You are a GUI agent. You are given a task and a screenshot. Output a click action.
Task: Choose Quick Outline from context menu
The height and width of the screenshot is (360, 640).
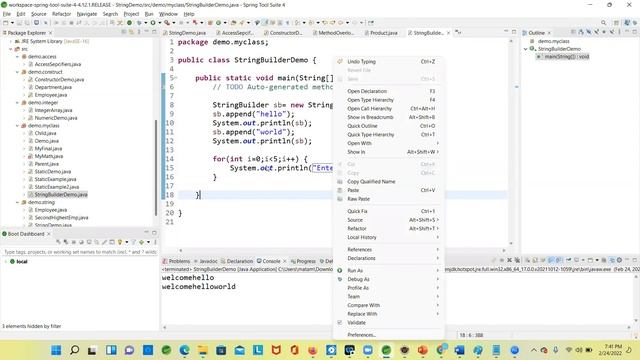pos(388,126)
